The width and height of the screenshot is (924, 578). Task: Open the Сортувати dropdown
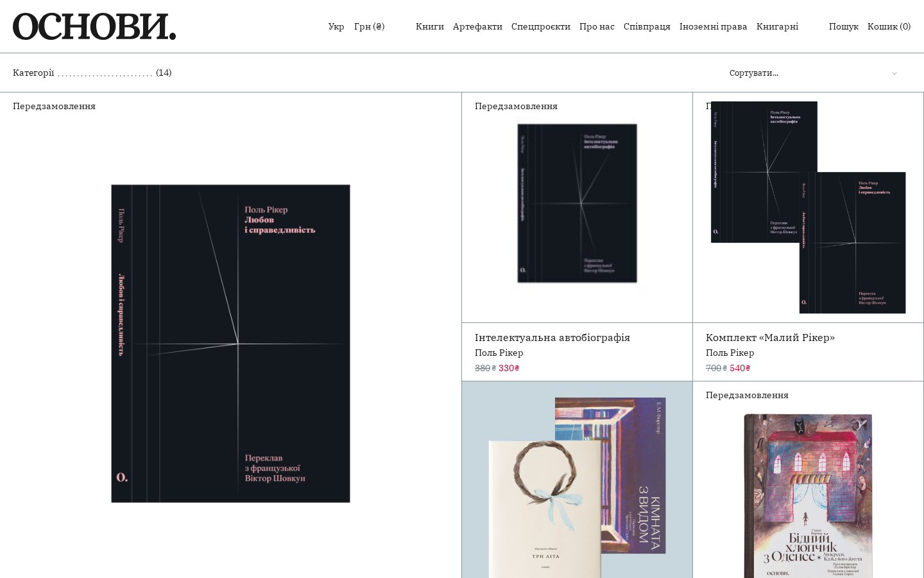tap(814, 73)
